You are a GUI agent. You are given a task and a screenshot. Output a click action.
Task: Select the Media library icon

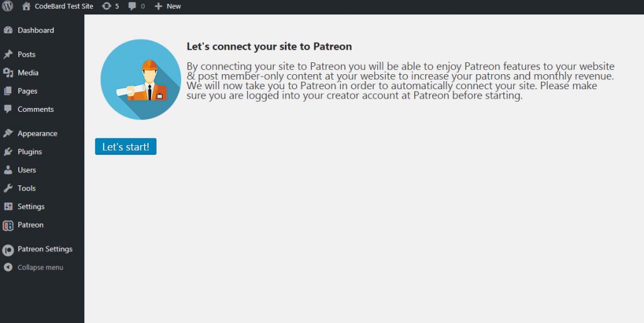pyautogui.click(x=8, y=73)
